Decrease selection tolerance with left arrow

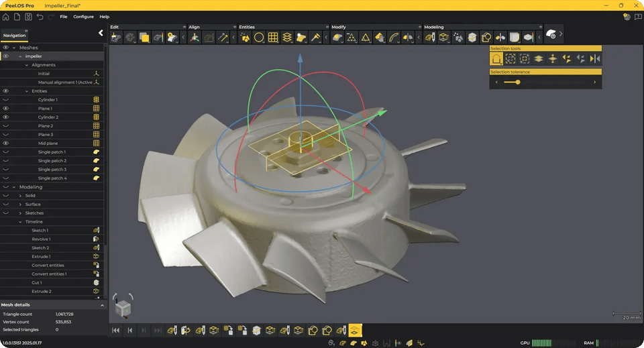(x=496, y=82)
